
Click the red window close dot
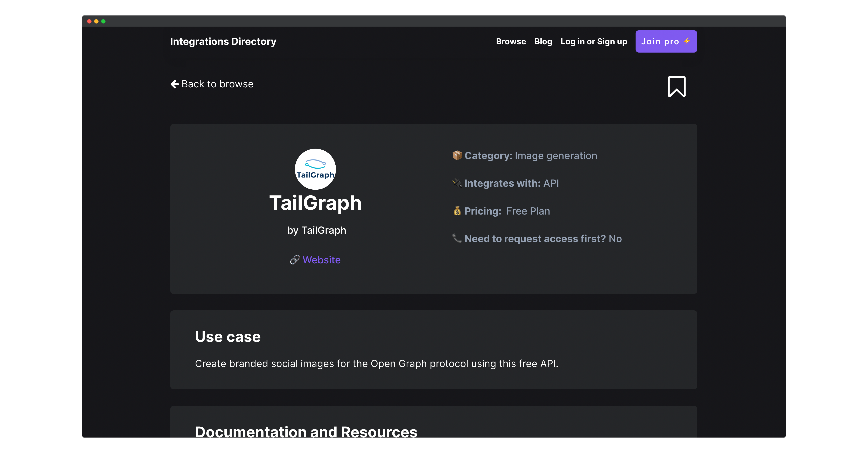coord(89,21)
